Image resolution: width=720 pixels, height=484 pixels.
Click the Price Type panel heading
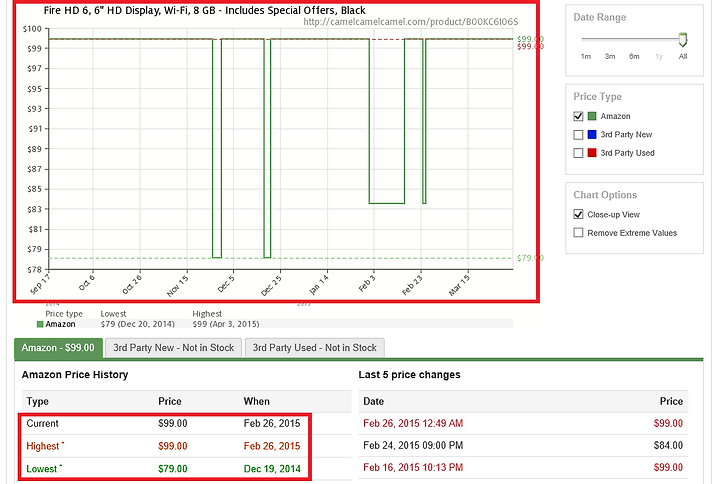(x=597, y=96)
